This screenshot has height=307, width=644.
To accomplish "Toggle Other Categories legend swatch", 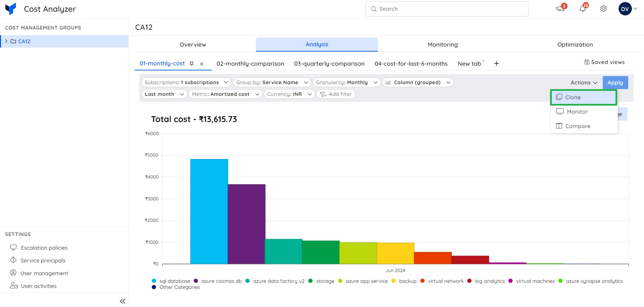I will tap(154, 287).
